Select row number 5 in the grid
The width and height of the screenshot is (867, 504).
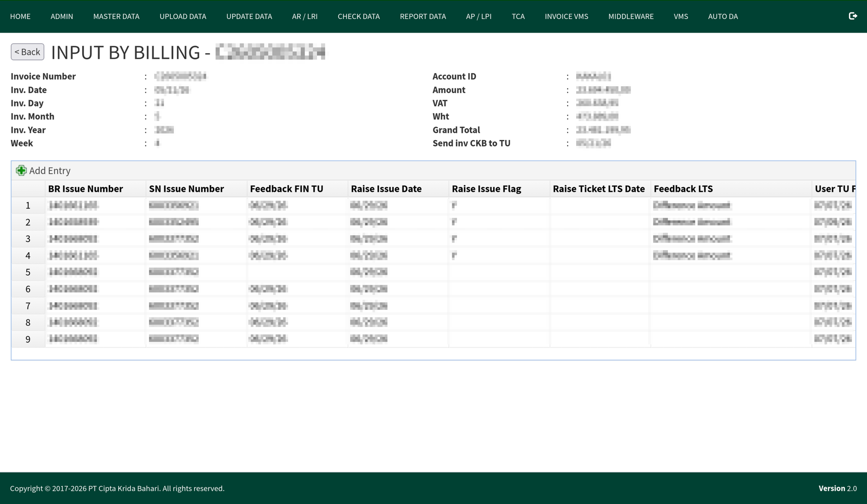28,272
